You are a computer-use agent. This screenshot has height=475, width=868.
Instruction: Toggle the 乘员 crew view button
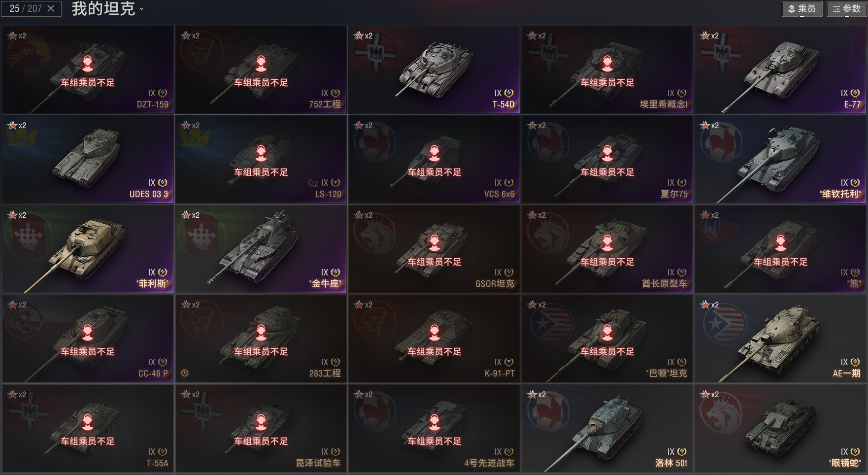coord(802,8)
